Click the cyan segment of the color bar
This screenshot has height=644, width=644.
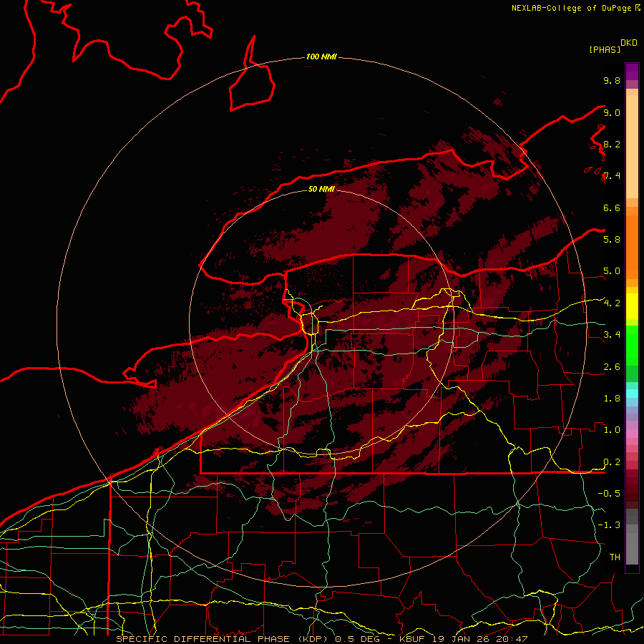tap(632, 393)
